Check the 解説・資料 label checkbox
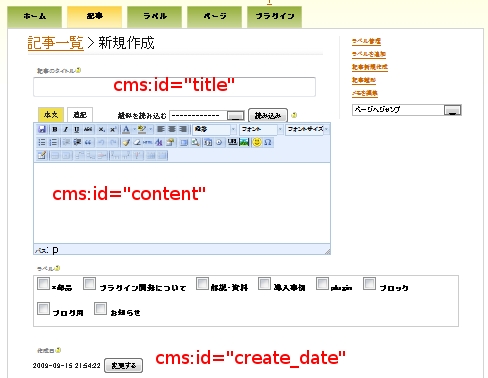Screen dimensions: 488x378 [202, 284]
